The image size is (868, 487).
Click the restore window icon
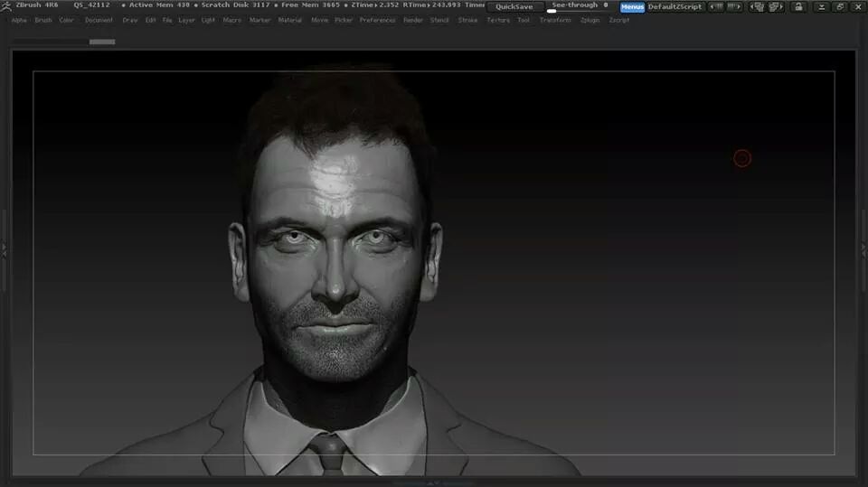point(840,6)
